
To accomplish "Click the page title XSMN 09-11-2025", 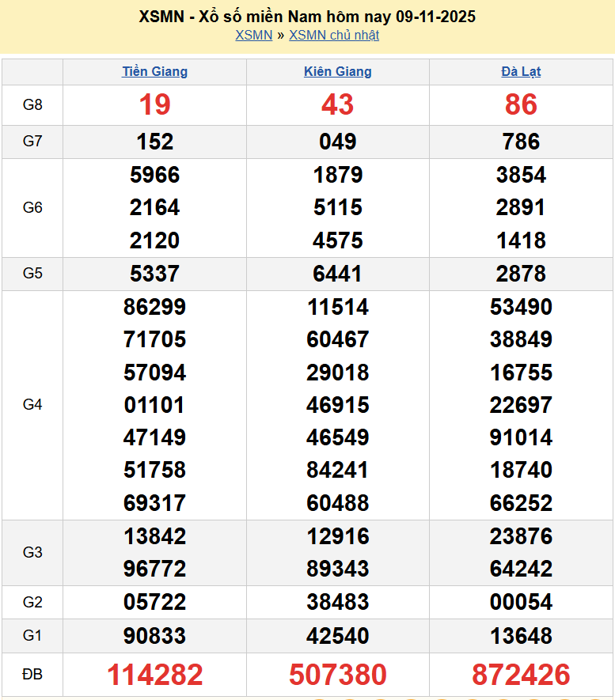I will pos(307,17).
